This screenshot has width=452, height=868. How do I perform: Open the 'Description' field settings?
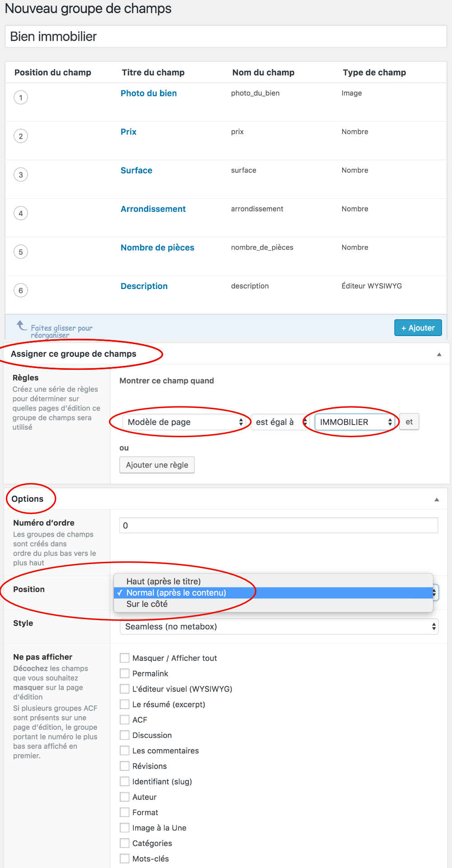tap(144, 286)
